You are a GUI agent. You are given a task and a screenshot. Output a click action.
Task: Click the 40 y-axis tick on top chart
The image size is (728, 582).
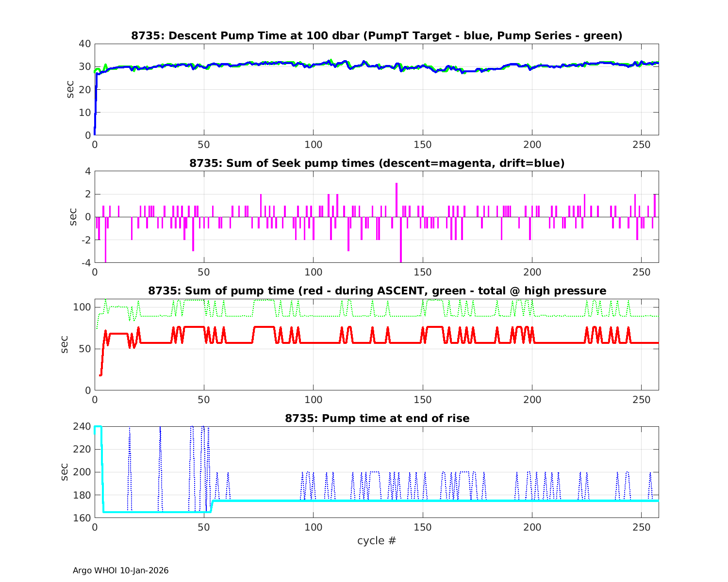pyautogui.click(x=85, y=44)
